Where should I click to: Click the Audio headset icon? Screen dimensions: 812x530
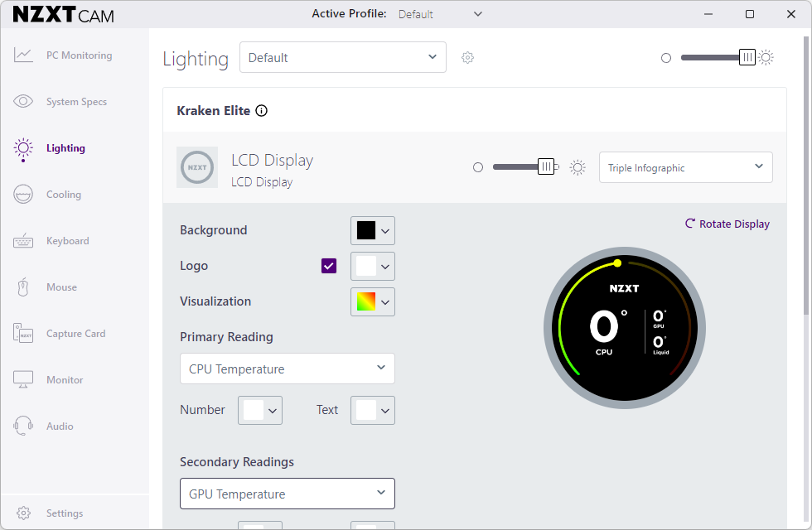[x=23, y=426]
